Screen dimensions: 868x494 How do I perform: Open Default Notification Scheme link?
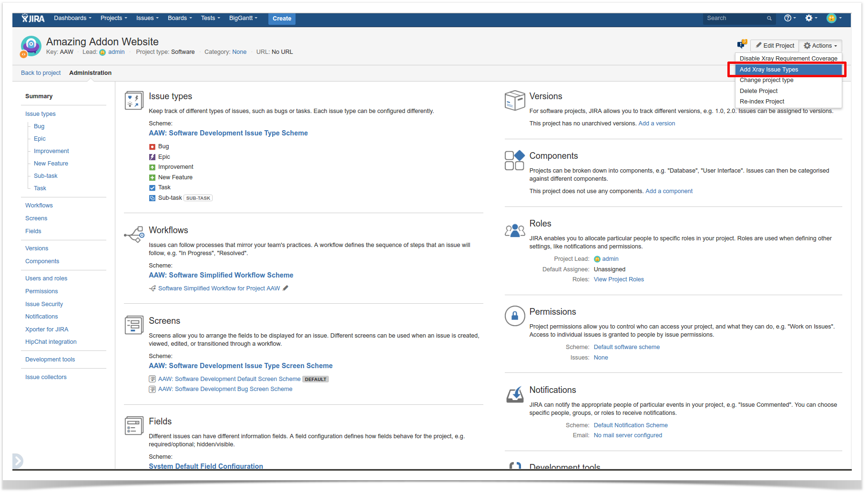[x=631, y=425]
